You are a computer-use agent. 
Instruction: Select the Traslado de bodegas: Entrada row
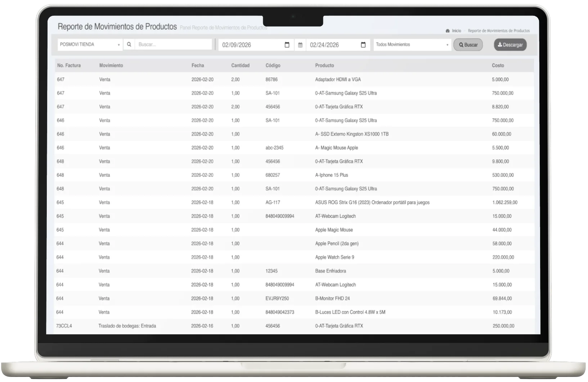tap(127, 326)
